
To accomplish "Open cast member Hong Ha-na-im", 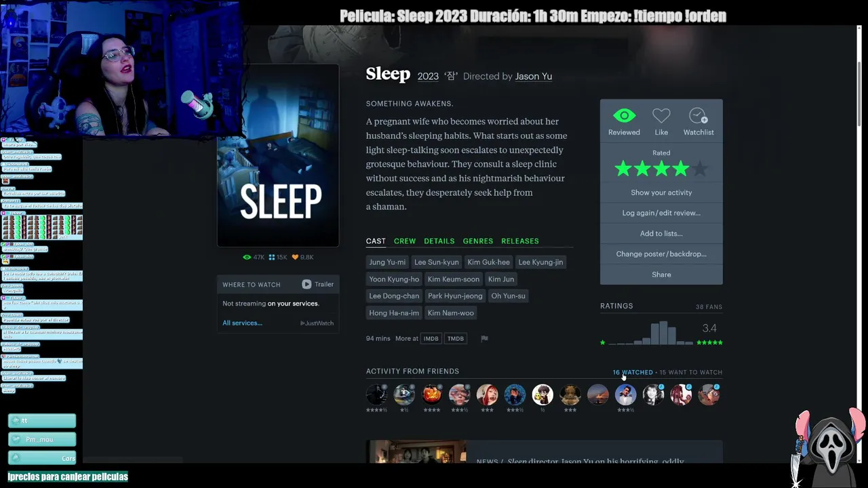I will point(394,313).
